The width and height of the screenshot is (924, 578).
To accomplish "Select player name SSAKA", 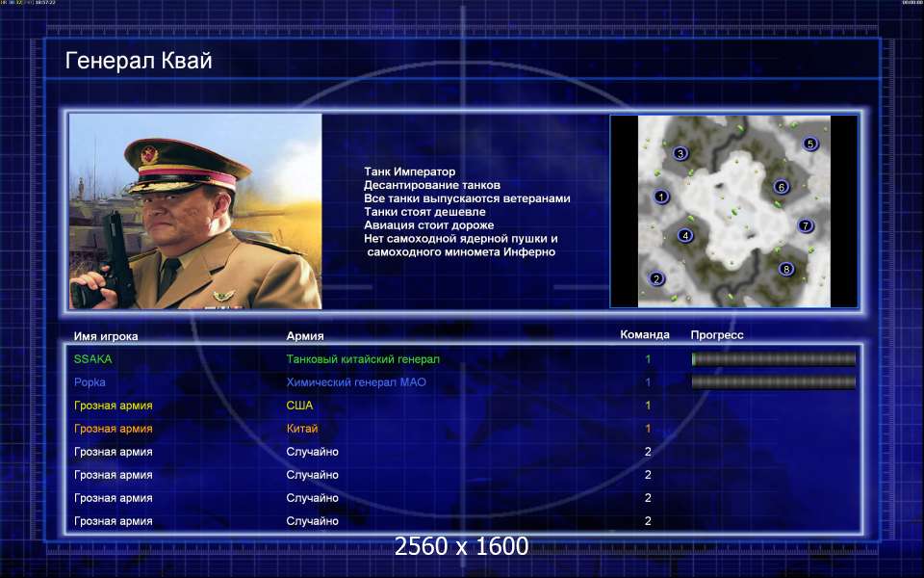I will (x=93, y=358).
